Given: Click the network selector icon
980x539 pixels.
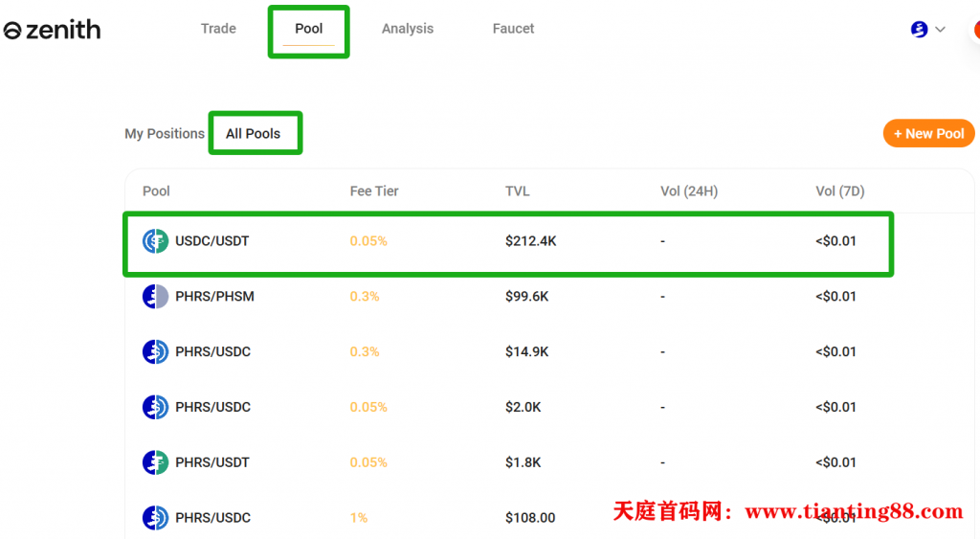Looking at the screenshot, I should tap(919, 29).
